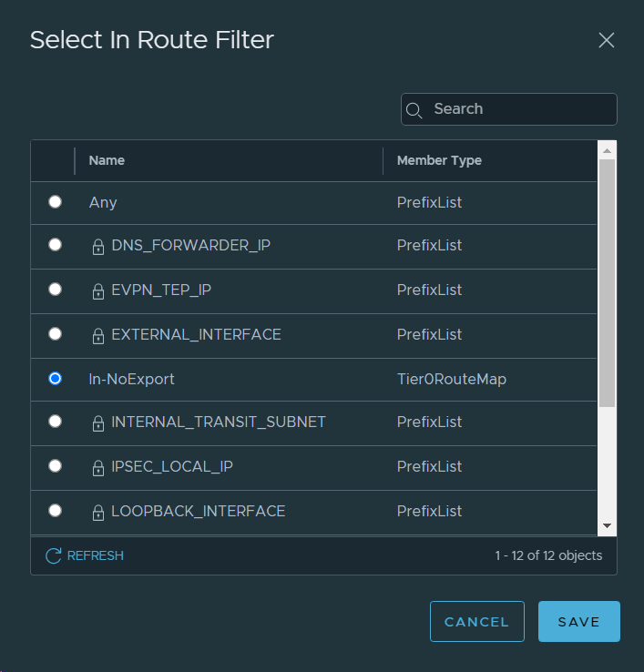Click the lock icon beside INTERNAL_TRANSIT_SUBNET
The image size is (644, 672).
[98, 423]
